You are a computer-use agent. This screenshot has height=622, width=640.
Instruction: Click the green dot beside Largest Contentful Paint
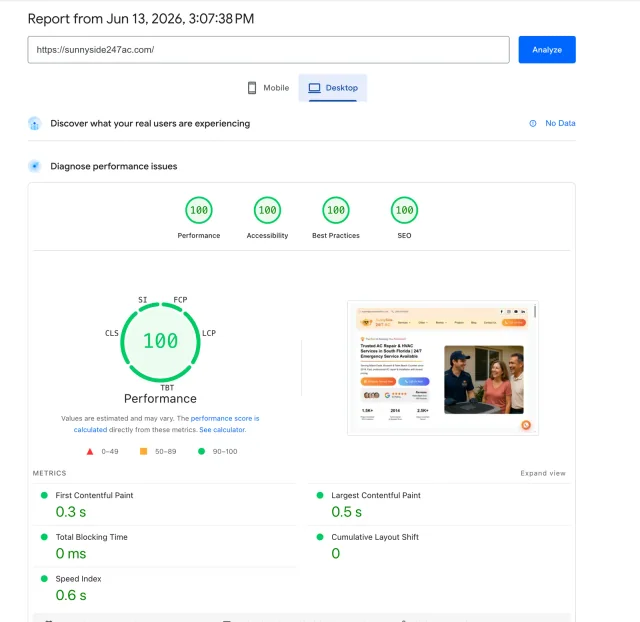(320, 495)
